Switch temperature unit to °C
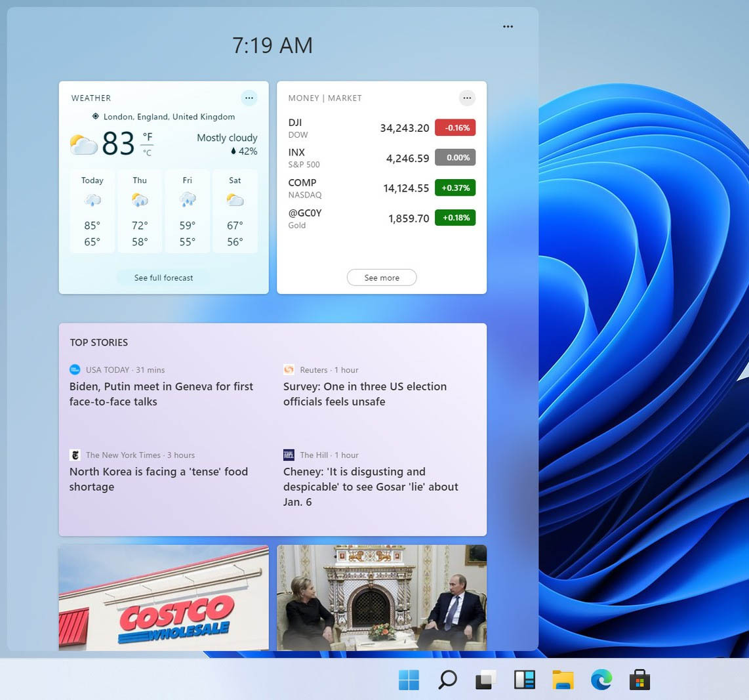Screen dimensions: 749x700 point(148,153)
